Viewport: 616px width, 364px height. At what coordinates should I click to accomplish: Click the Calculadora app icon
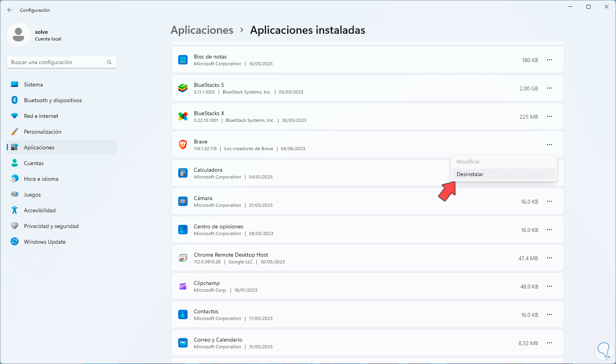point(183,173)
